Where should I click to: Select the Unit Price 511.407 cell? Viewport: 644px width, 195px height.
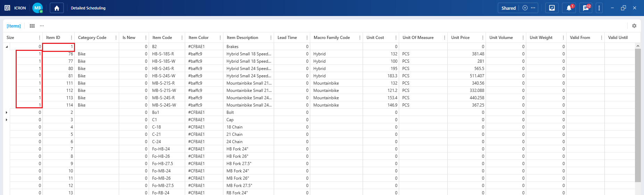(467, 76)
